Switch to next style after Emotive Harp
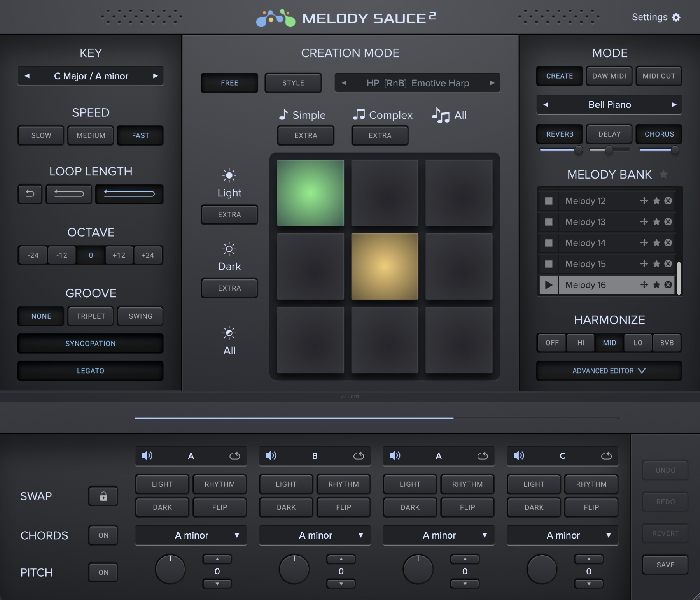 [x=492, y=83]
